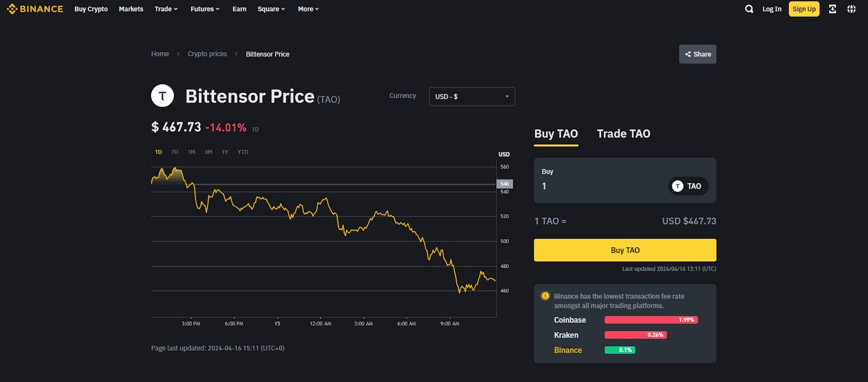
Task: Click the TAO token selector in Buy box
Action: 688,186
